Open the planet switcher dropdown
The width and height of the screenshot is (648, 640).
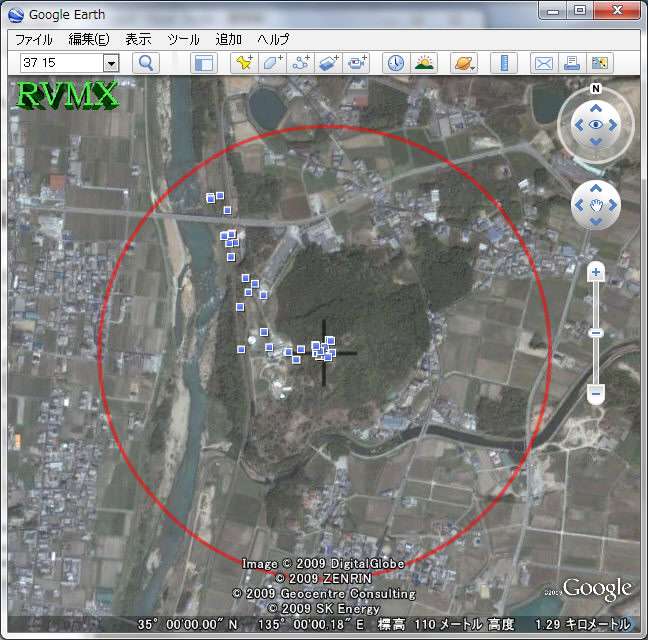coord(464,63)
